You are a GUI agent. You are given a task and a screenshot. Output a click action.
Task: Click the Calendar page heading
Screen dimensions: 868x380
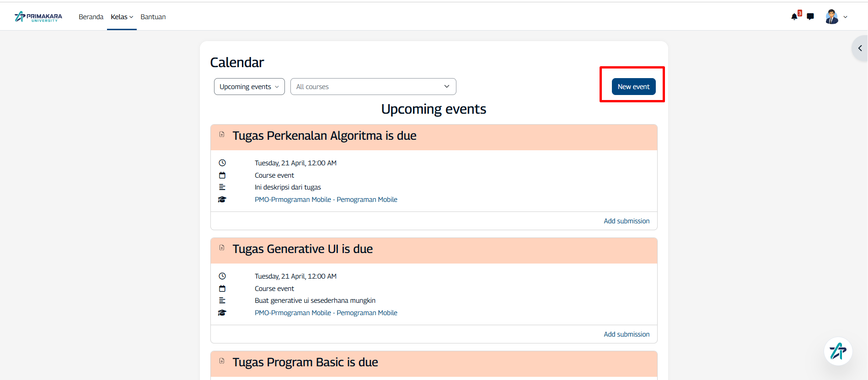click(x=237, y=63)
